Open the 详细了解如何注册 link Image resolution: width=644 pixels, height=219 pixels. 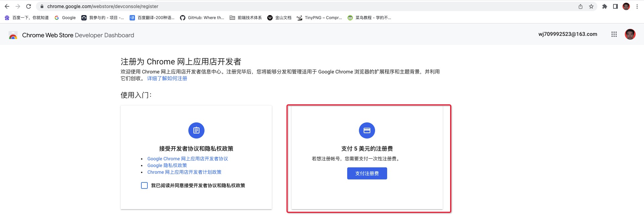(x=167, y=78)
